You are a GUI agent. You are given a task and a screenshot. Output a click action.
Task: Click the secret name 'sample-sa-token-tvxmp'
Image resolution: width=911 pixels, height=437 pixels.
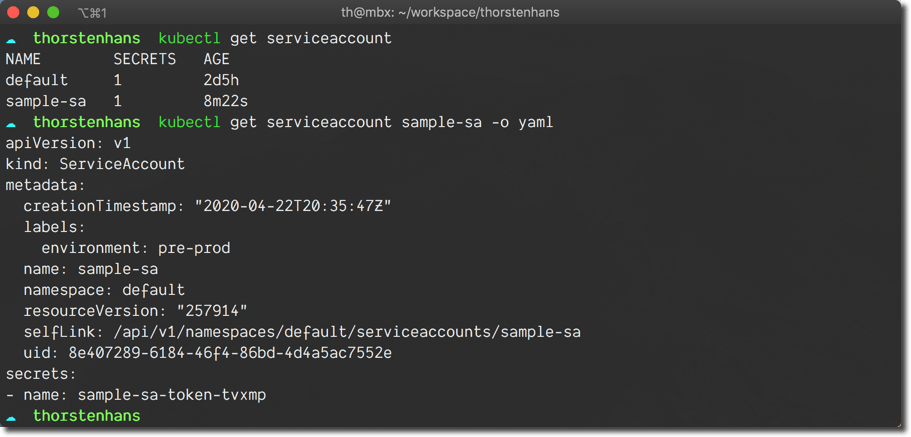[171, 395]
